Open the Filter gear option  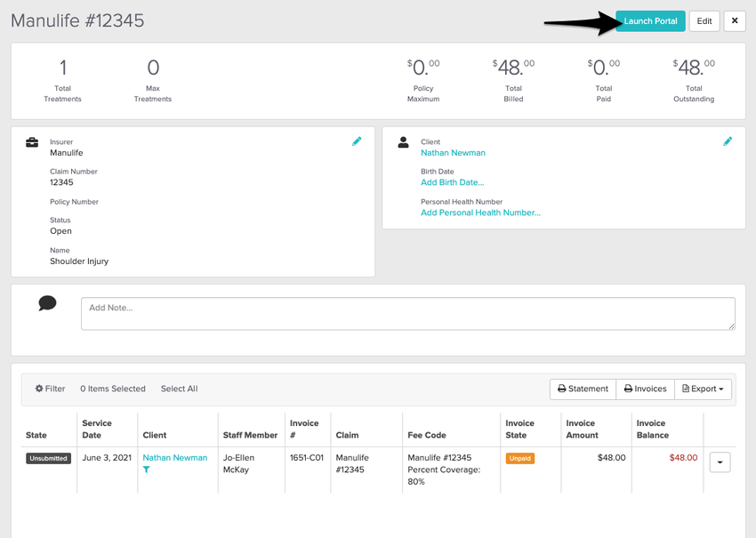(50, 389)
